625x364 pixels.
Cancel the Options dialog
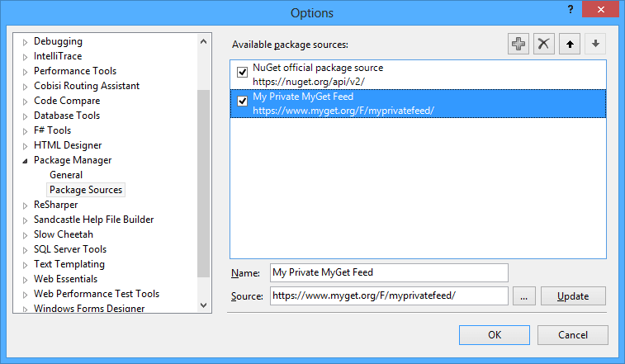tap(573, 335)
